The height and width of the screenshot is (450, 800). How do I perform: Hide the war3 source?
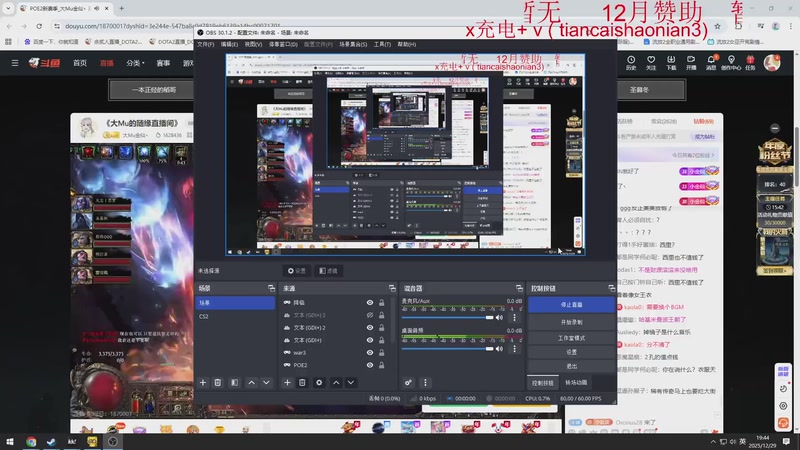click(370, 353)
